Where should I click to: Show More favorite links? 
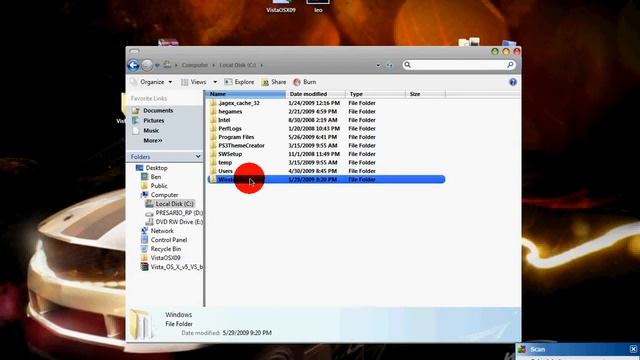tap(153, 140)
